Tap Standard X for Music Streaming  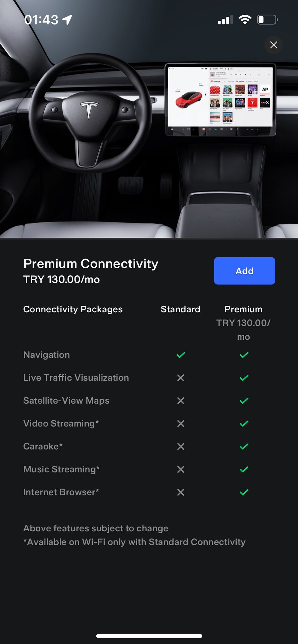coord(181,469)
